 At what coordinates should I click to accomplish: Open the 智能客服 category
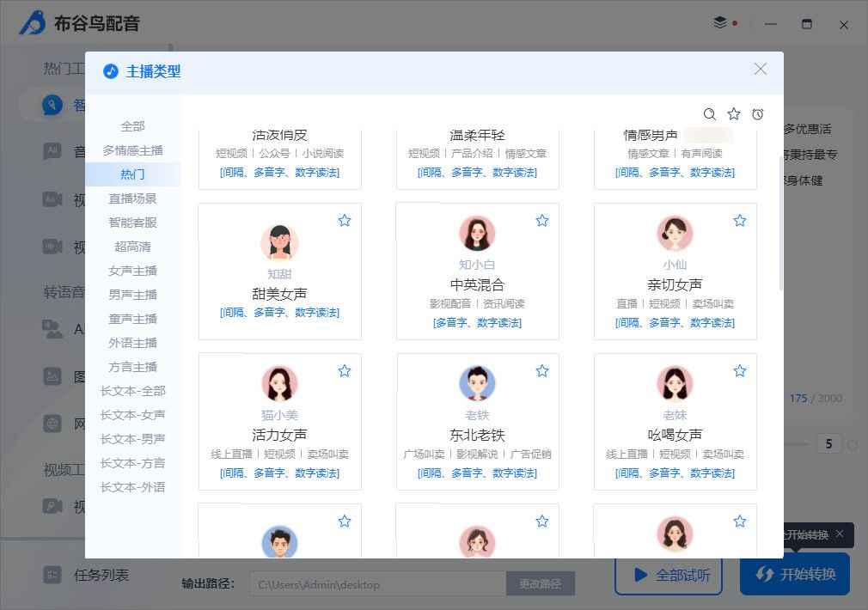tap(133, 223)
